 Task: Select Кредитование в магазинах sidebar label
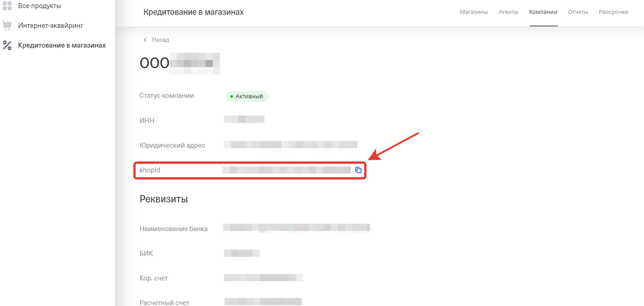(62, 45)
